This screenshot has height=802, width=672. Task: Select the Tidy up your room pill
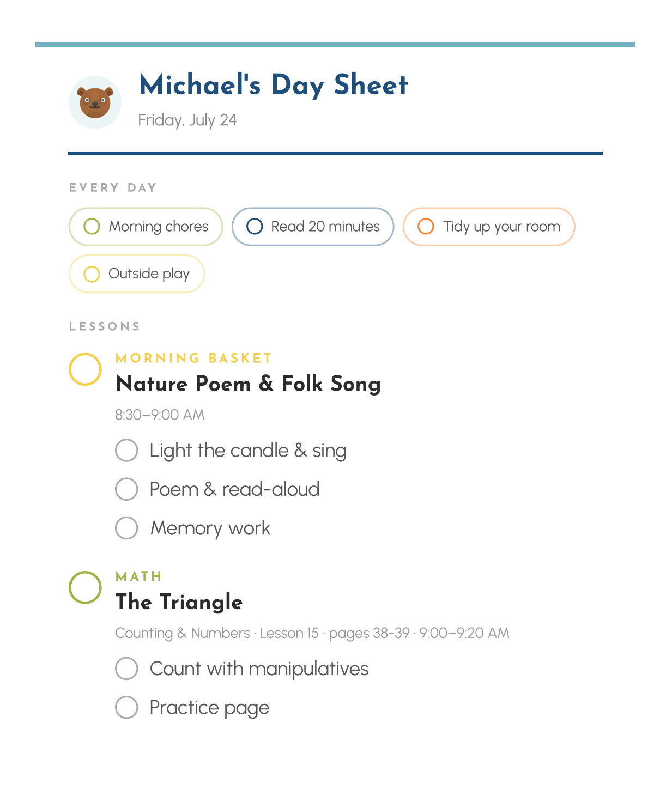pos(489,227)
